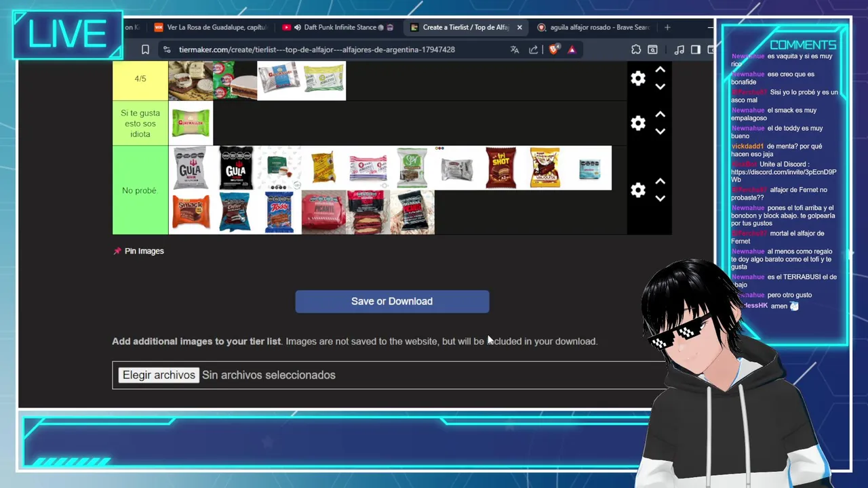This screenshot has width=868, height=488.
Task: Click the 'Si te gusta esto sos idiota' label
Action: [x=140, y=123]
